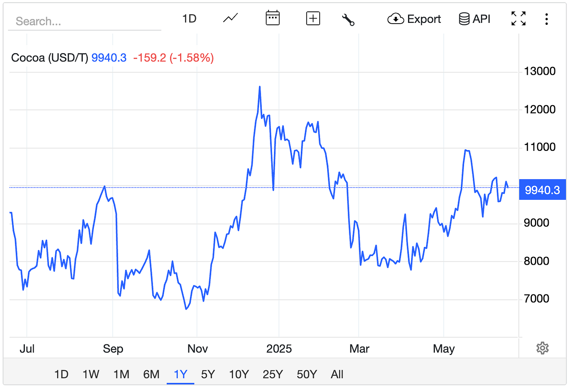Image resolution: width=574 pixels, height=392 pixels.
Task: Click the Export download button
Action: click(x=414, y=19)
